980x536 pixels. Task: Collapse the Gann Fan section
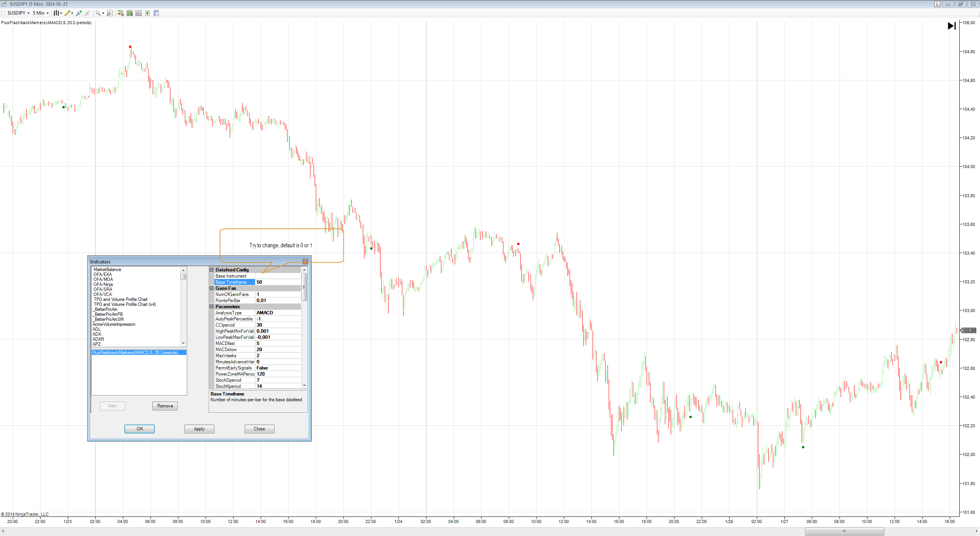pos(211,288)
